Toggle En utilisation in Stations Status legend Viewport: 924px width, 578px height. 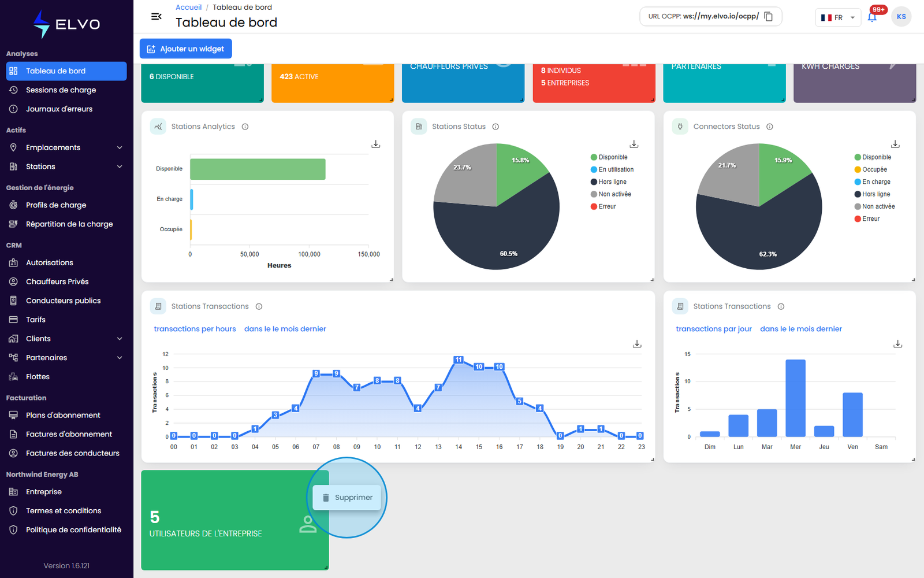coord(612,170)
